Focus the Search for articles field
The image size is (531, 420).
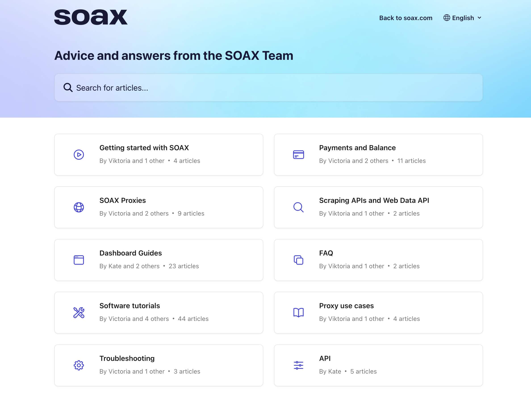(268, 87)
